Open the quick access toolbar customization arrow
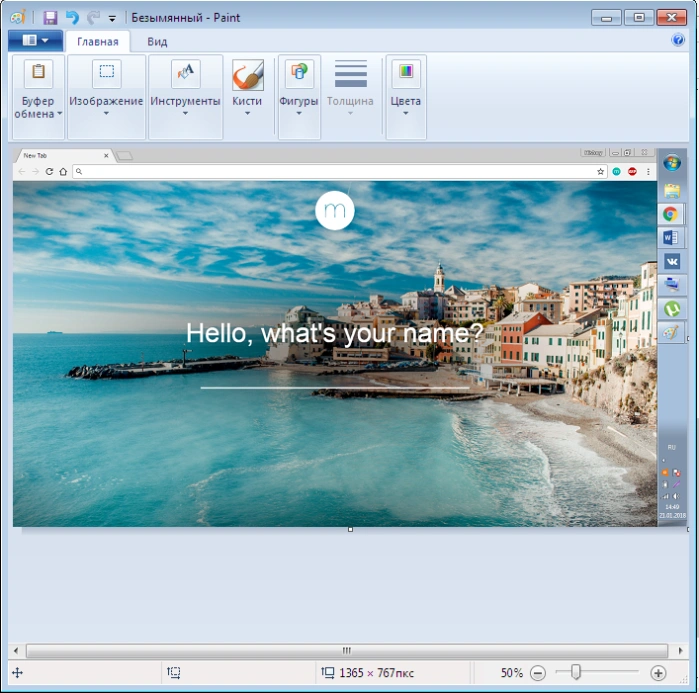Screen dimensions: 699x693 pos(112,19)
